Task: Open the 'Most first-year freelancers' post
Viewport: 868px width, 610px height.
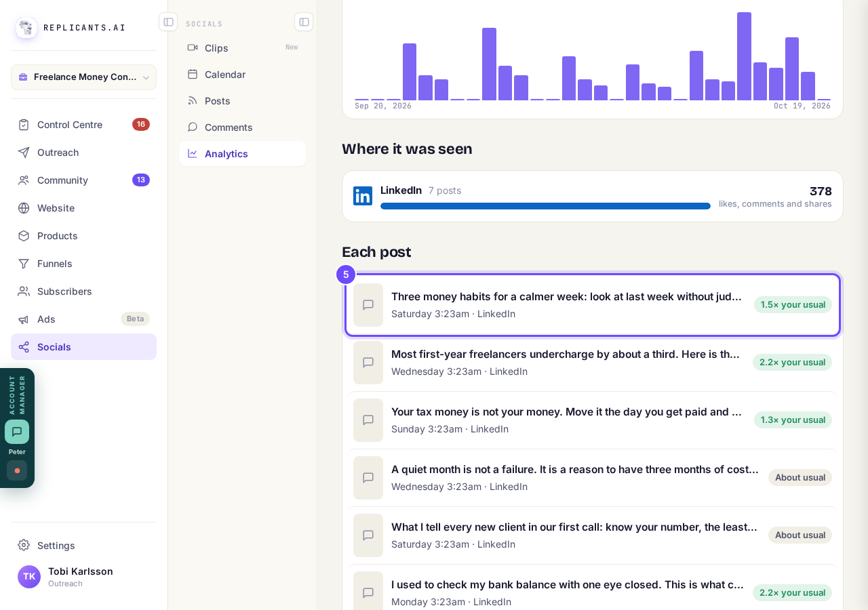Action: (x=593, y=363)
